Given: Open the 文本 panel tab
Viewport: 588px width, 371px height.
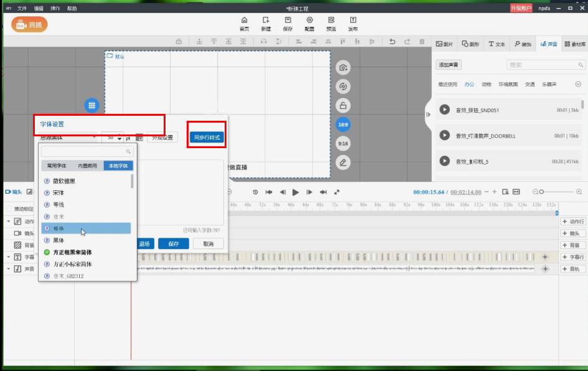Looking at the screenshot, I should [497, 44].
